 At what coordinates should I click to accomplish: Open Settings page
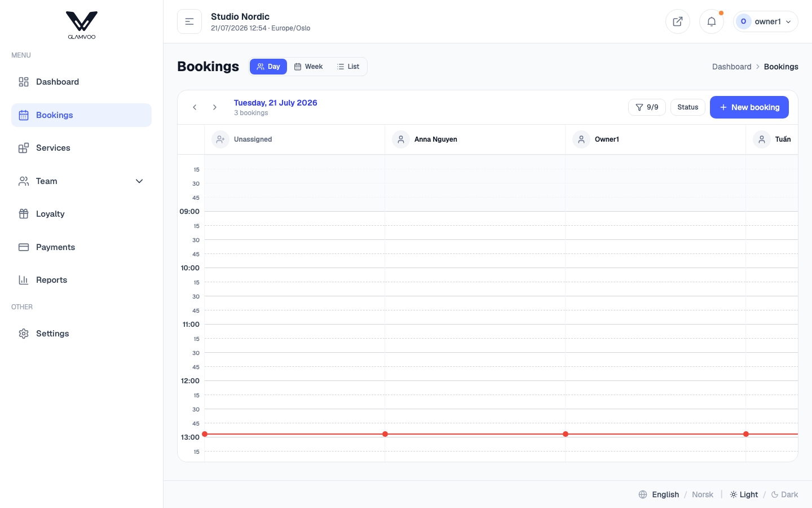pos(81,334)
